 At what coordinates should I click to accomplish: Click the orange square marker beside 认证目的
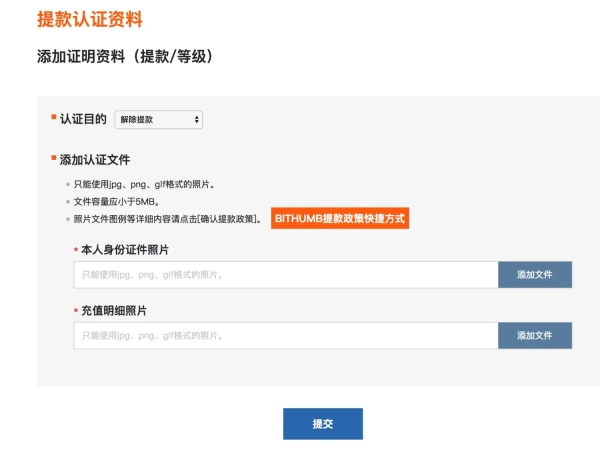click(54, 119)
